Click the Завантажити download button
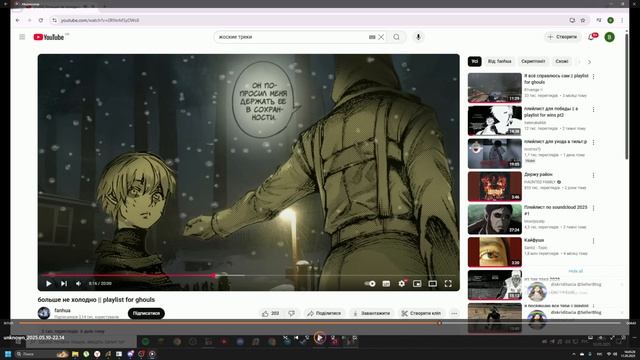This screenshot has height=360, width=640. 371,313
